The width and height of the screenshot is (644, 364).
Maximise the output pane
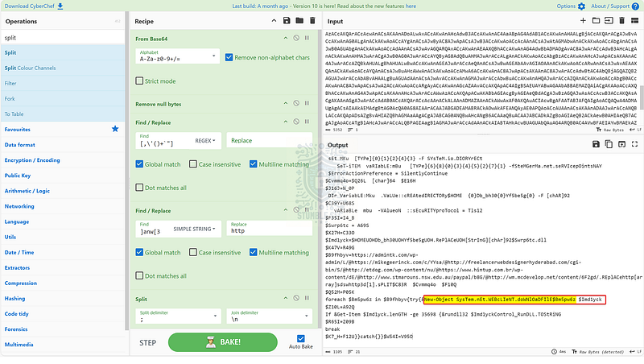(x=634, y=144)
